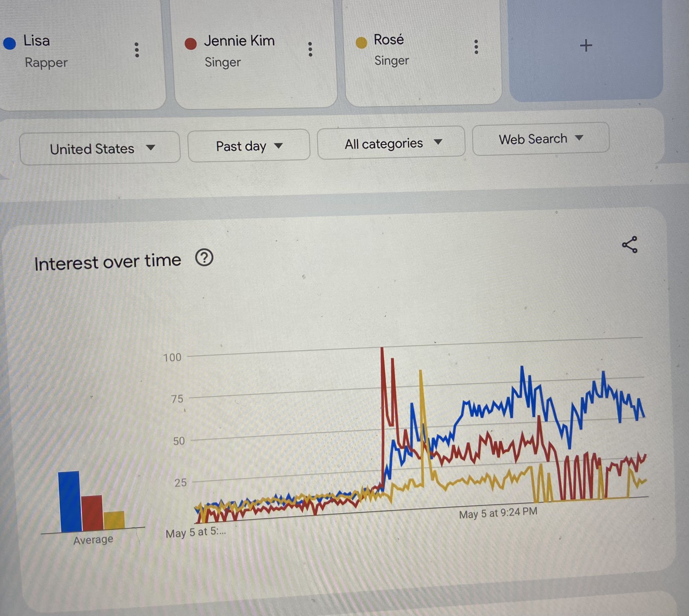Screen dimensions: 689x616
Task: Click the yellow Rosé color dot
Action: coord(361,43)
